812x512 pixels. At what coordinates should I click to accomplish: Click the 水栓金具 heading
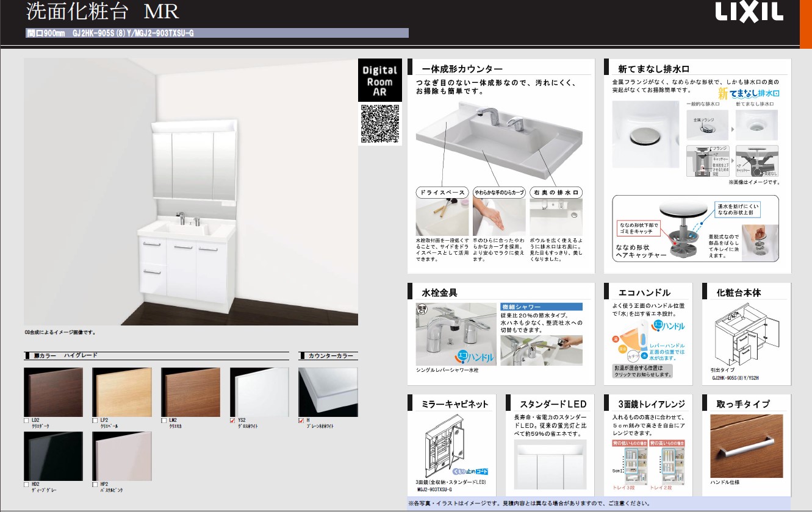click(x=439, y=293)
